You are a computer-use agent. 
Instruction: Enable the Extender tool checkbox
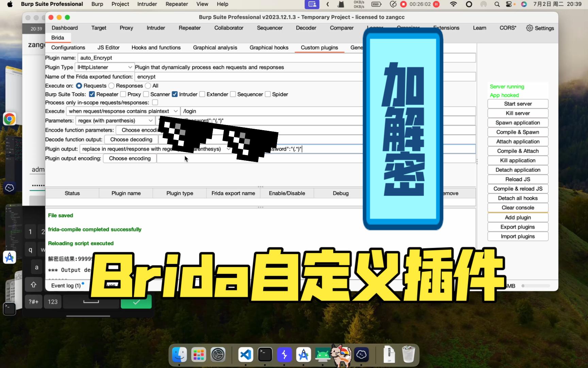(x=202, y=94)
